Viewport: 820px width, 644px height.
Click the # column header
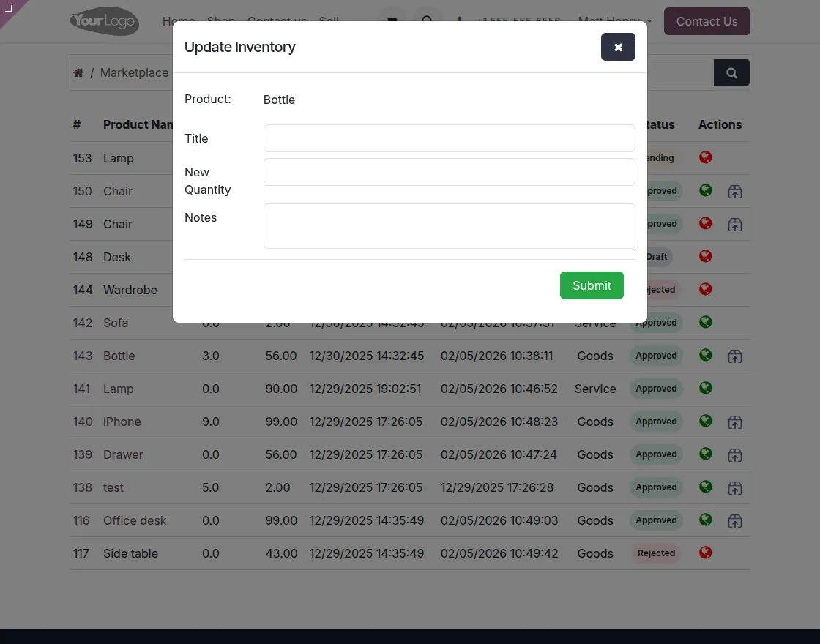(x=77, y=124)
